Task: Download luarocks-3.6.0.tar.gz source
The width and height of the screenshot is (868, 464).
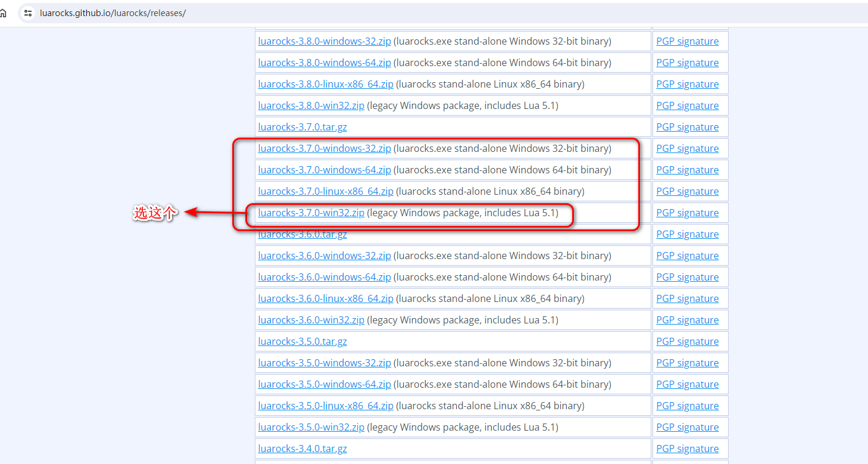Action: (302, 234)
